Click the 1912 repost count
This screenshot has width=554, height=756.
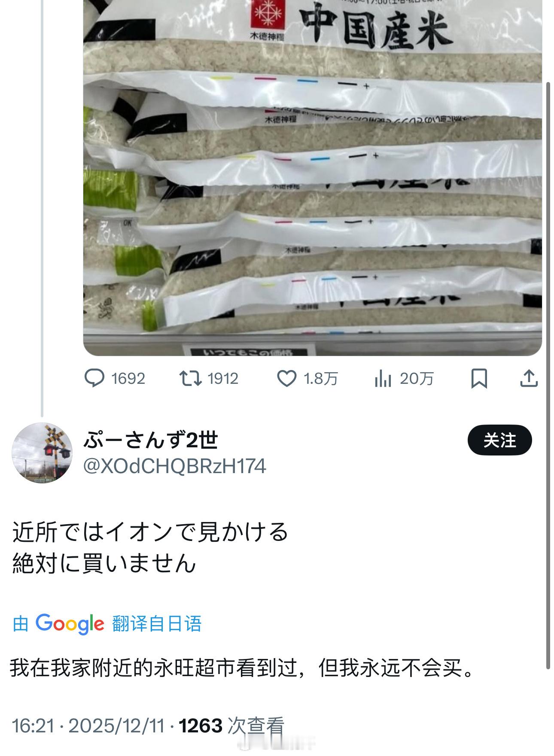223,379
